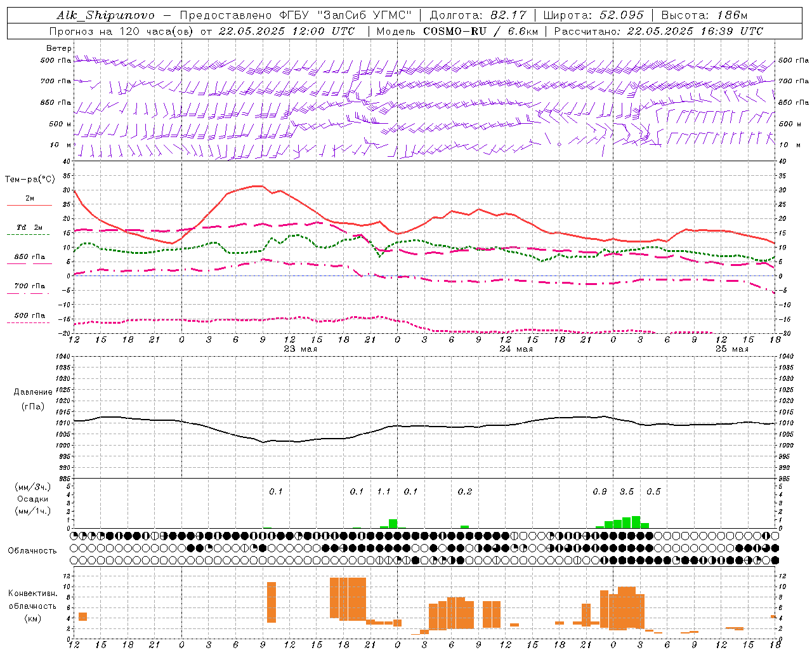Click the 'Модель COSMO-RU / 6.6км' model text
The image size is (812, 650).
pos(456,31)
